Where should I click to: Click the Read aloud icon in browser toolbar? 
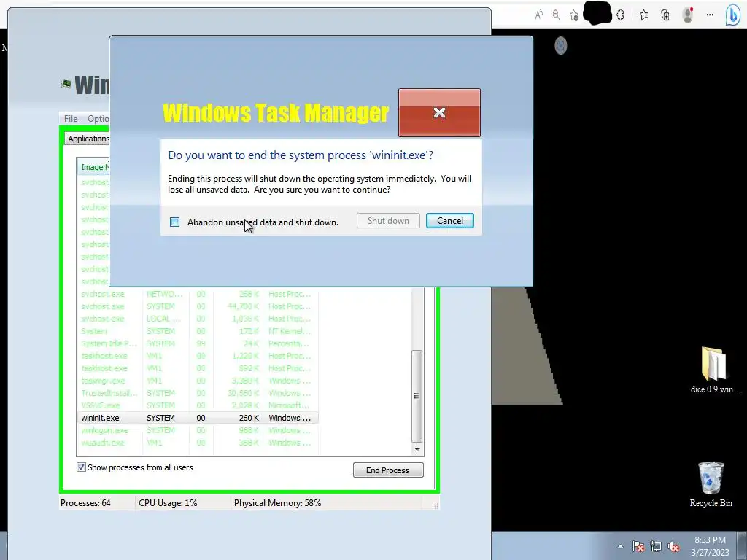[x=539, y=15]
